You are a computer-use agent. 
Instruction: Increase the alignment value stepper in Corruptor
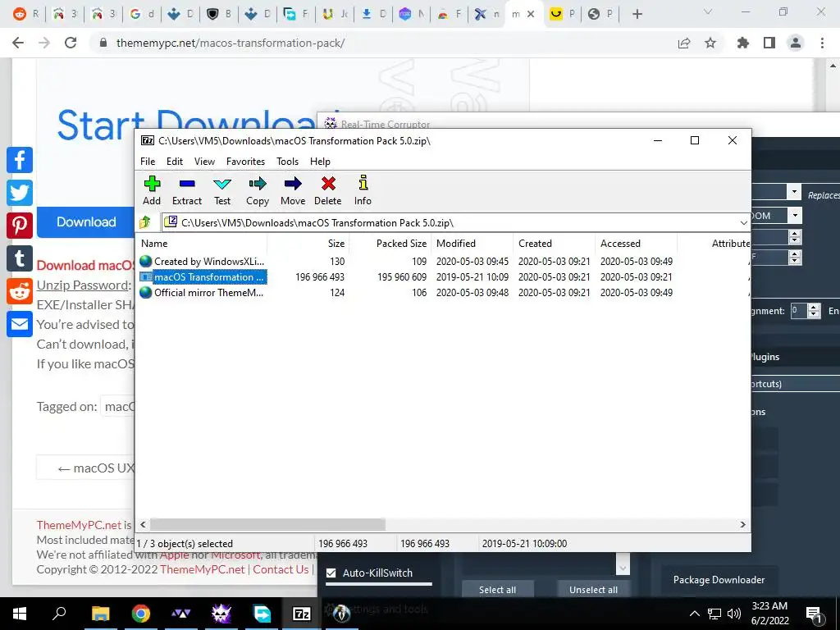[x=814, y=307]
